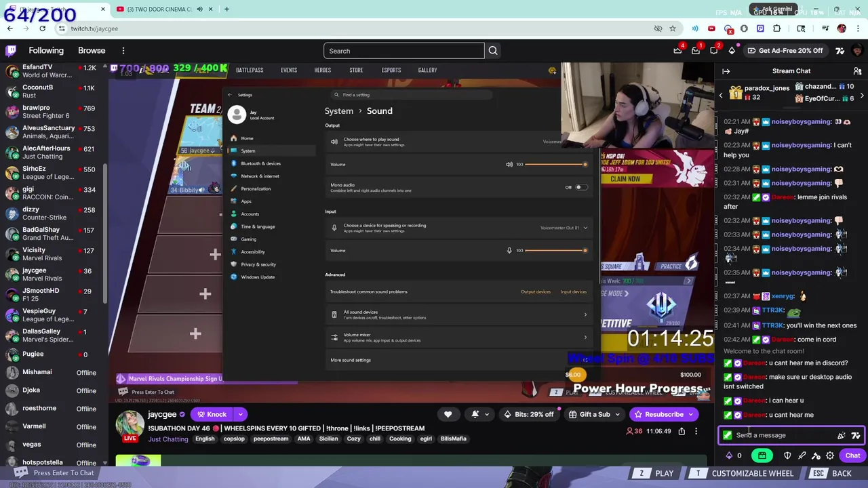Open the 7TV icon in top navigation
Viewport: 868px width, 488px height.
tap(840, 50)
